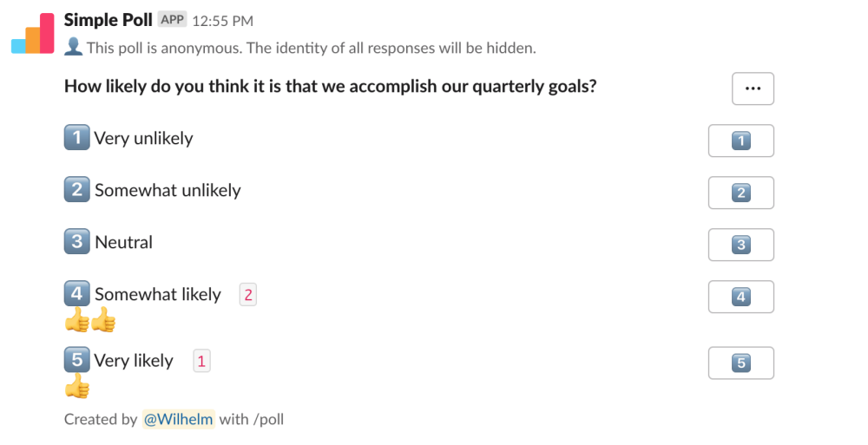Click the number 1 emoji beside Very unlikely
868x445 pixels.
tap(77, 138)
